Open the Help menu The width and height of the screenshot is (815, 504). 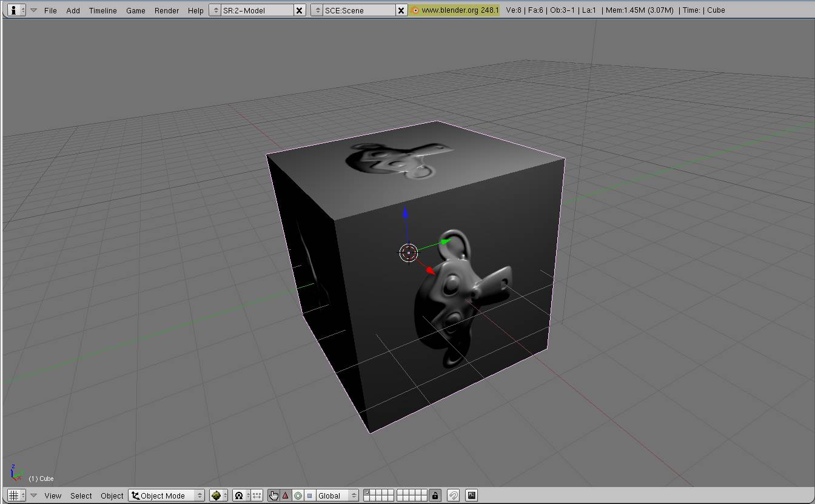click(195, 10)
